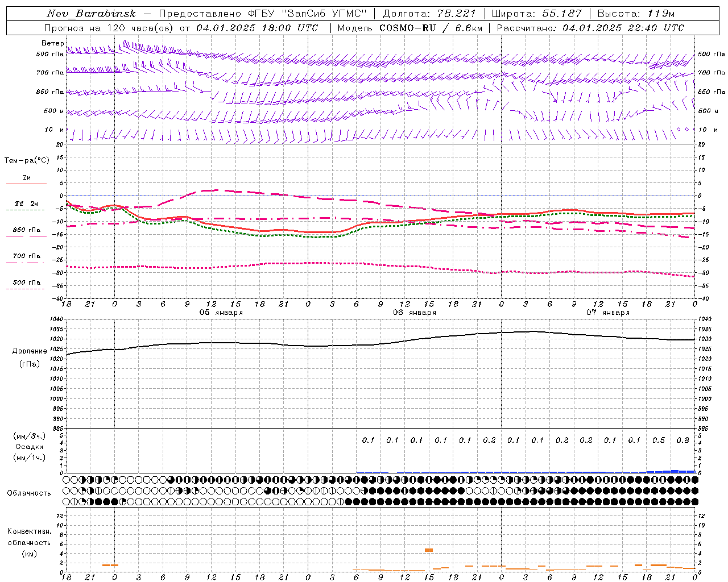The image size is (728, 582).
Task: Click the 850 гПа temperature legend entry
Action: (27, 230)
